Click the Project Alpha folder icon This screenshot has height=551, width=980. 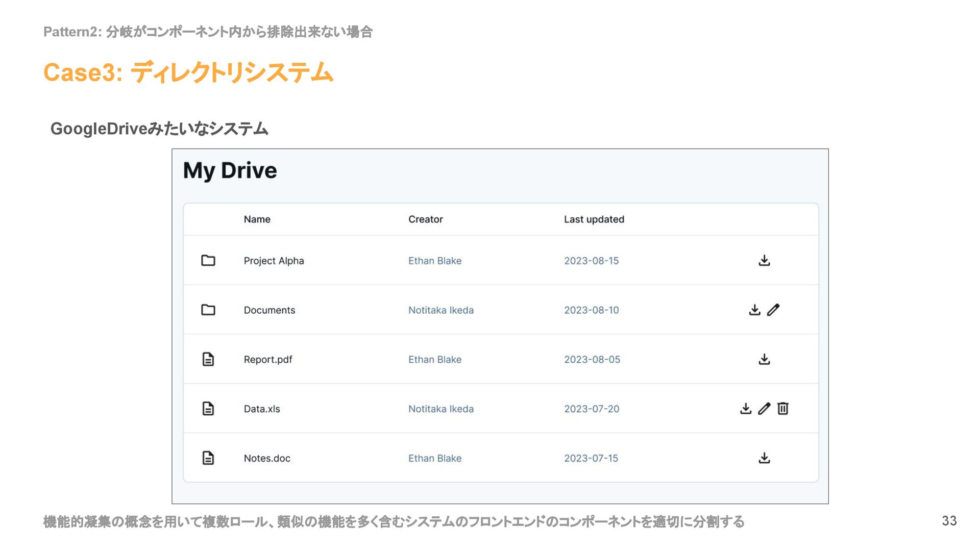(x=208, y=261)
